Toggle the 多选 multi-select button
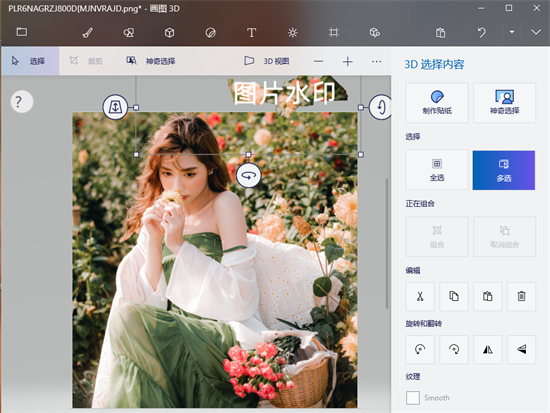 point(504,170)
